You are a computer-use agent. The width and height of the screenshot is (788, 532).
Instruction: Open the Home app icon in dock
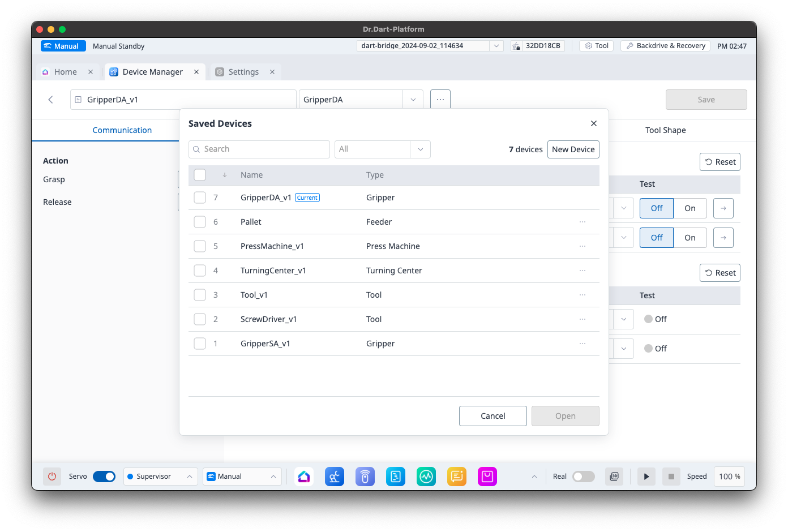pos(304,477)
